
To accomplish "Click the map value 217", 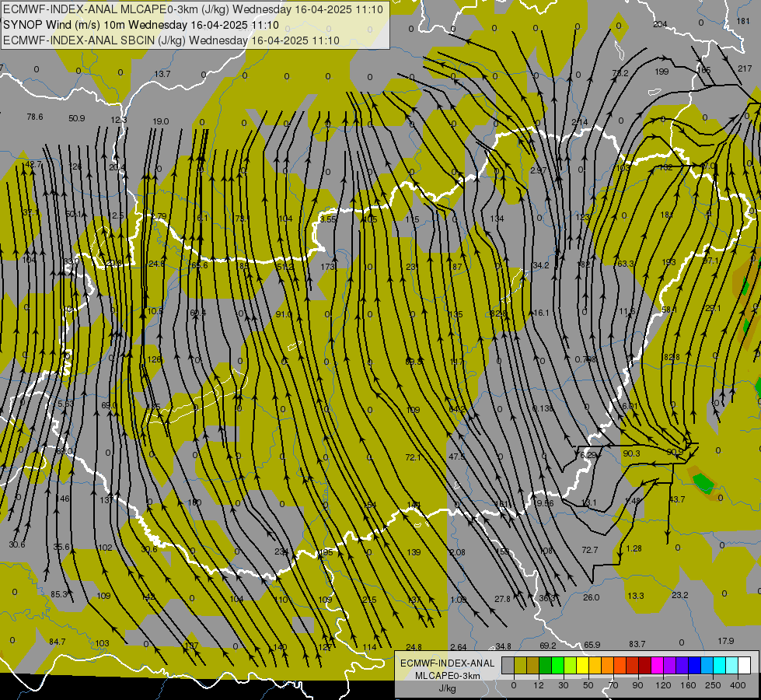I will click(745, 69).
